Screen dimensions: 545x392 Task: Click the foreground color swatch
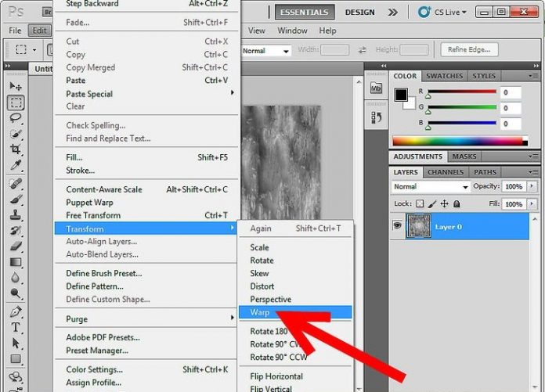tap(401, 95)
